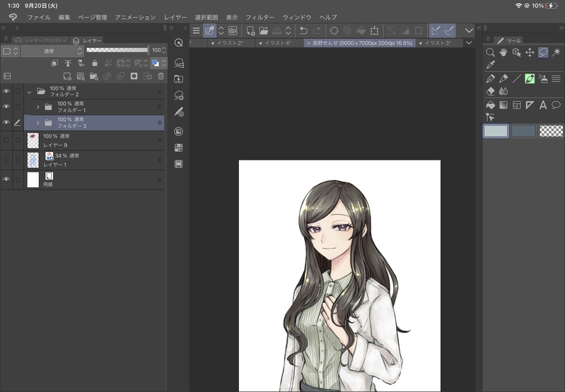
Task: Toggle visibility of the 用紙 layer
Action: tap(6, 179)
